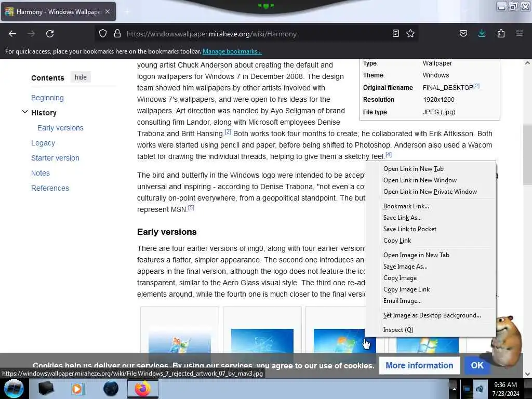Choose Email Image from context menu

point(430,301)
